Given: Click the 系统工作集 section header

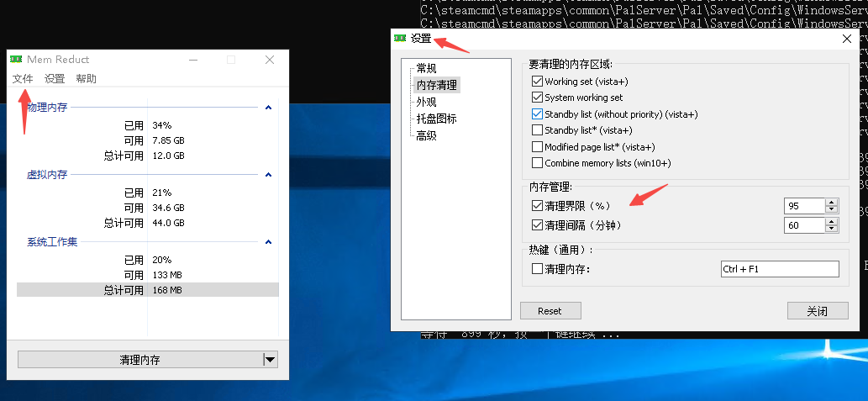Looking at the screenshot, I should coord(52,242).
